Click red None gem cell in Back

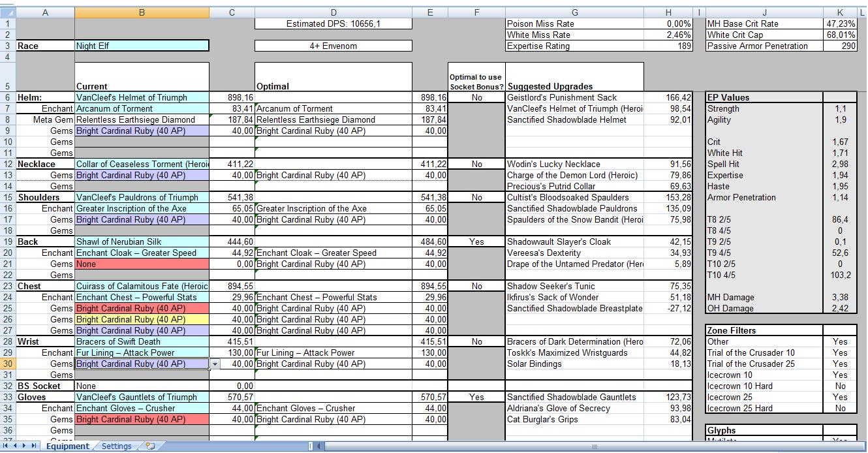point(142,264)
